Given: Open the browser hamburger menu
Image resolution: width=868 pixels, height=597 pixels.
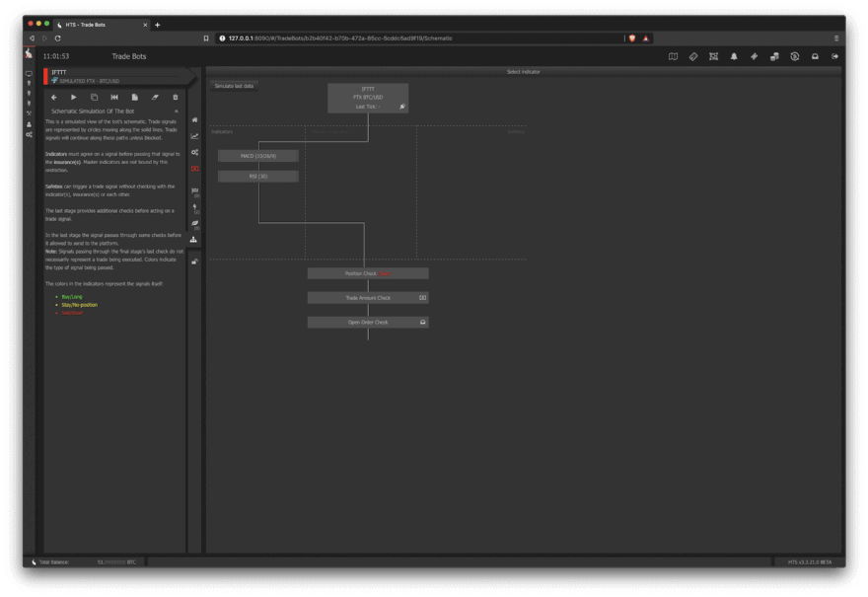Looking at the screenshot, I should [x=835, y=38].
